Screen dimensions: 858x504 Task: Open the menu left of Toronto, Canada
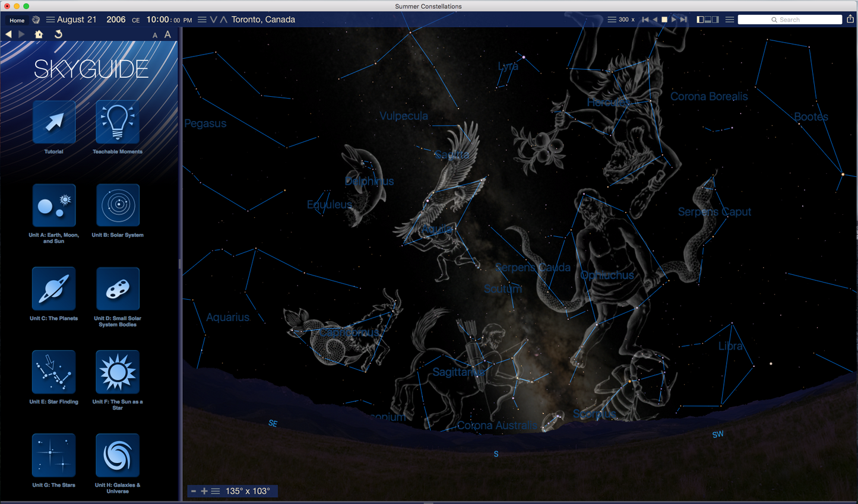pos(202,20)
